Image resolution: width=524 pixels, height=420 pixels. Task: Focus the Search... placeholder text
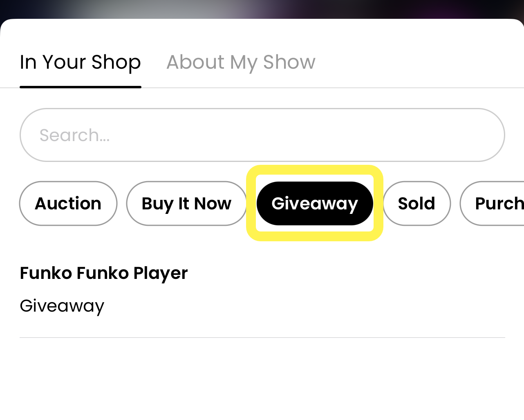(x=75, y=135)
